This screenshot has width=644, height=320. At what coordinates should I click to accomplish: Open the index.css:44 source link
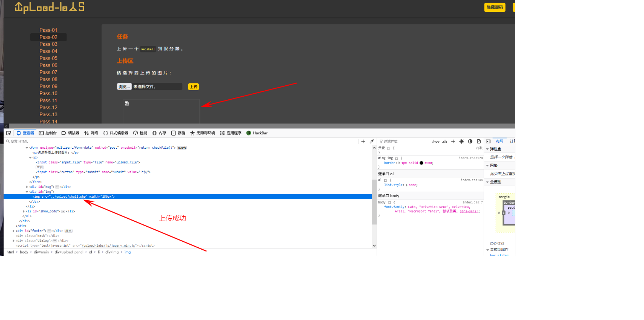point(472,180)
